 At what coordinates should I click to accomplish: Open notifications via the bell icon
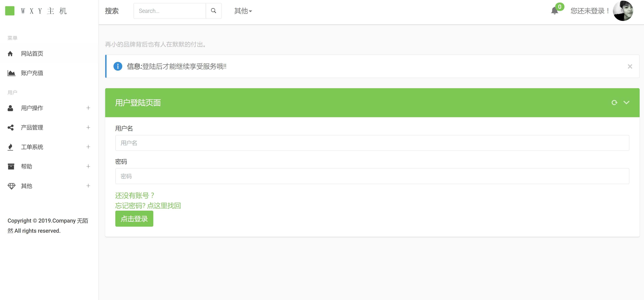point(554,11)
